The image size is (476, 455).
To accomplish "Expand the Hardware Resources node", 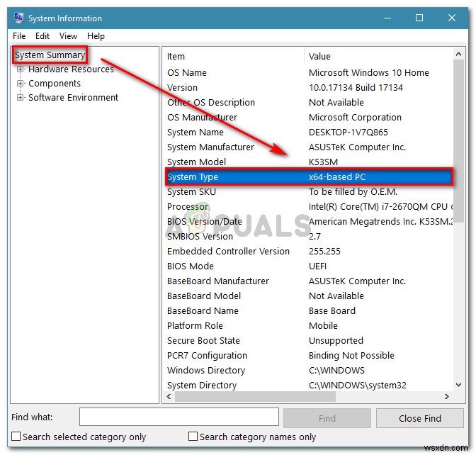I will (x=20, y=69).
